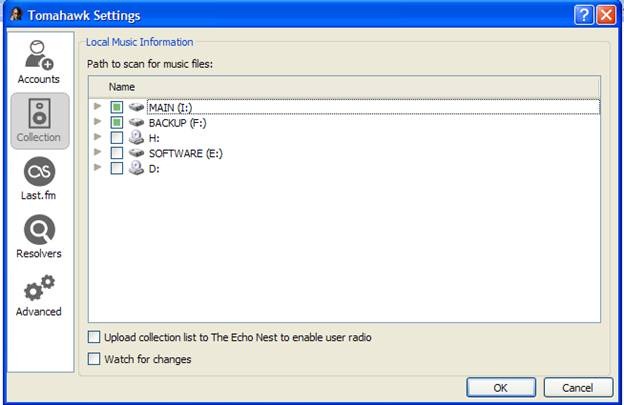624x405 pixels.
Task: Open the Resolvers magnifier icon
Action: pyautogui.click(x=39, y=231)
